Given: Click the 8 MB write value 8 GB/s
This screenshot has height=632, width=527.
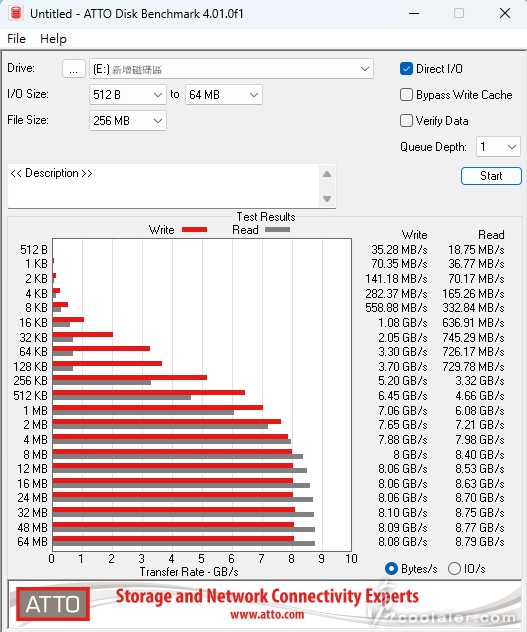Looking at the screenshot, I should (x=410, y=455).
